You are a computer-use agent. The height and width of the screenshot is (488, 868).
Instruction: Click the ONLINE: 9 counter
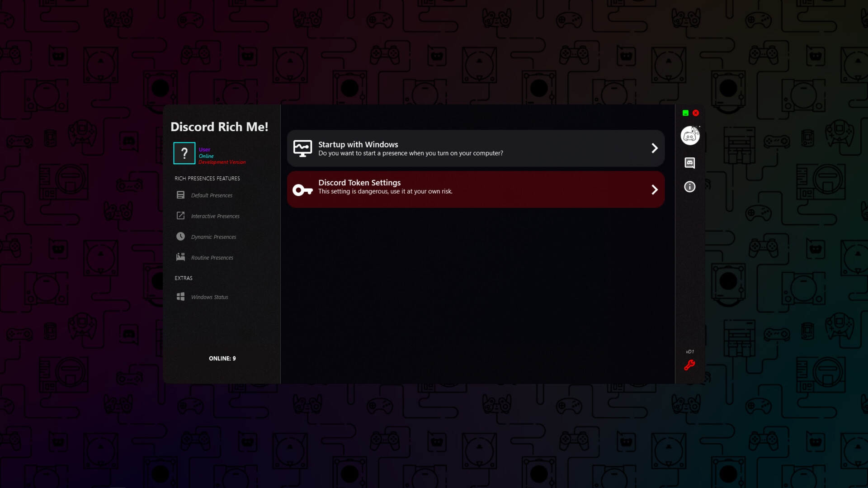coord(222,358)
